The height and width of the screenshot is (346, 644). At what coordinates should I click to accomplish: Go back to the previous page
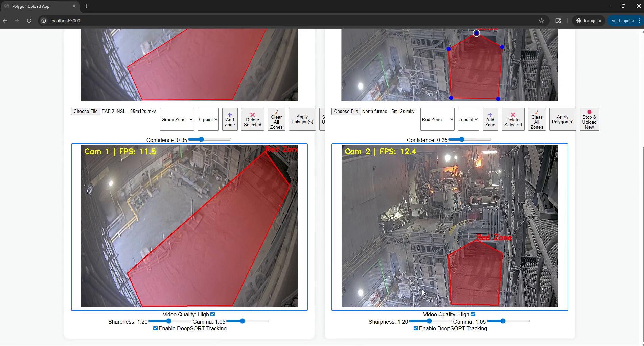coord(5,21)
